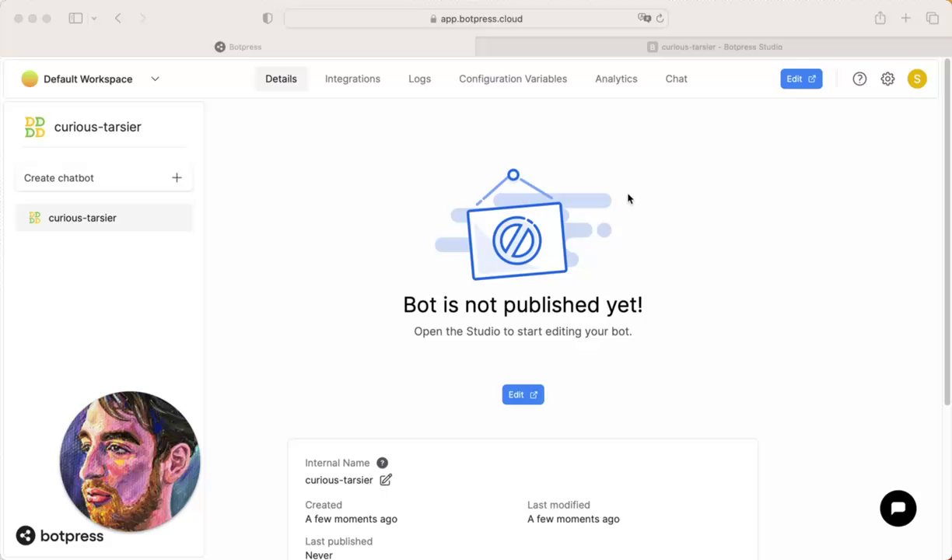Reload the page with refresh icon
Viewport: 952px width, 560px height.
click(660, 19)
